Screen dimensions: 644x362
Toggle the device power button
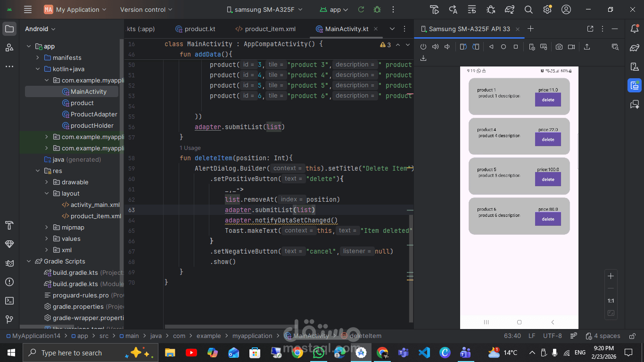423,47
